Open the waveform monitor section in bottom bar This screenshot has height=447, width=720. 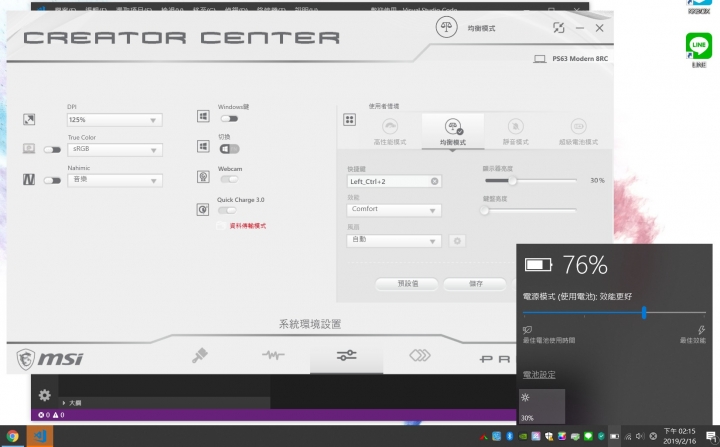pos(273,355)
